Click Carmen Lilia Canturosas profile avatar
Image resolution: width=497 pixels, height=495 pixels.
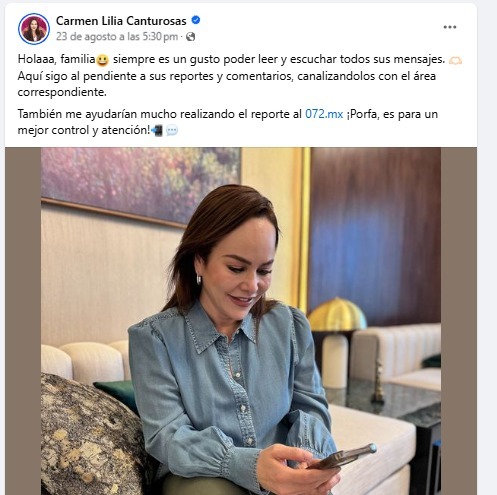click(34, 29)
